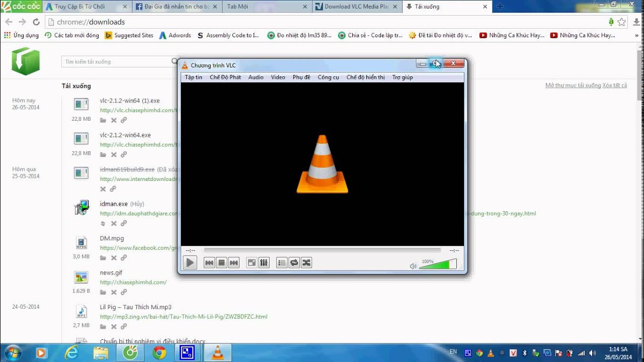Click Bluetooth tray icon

pos(524,353)
